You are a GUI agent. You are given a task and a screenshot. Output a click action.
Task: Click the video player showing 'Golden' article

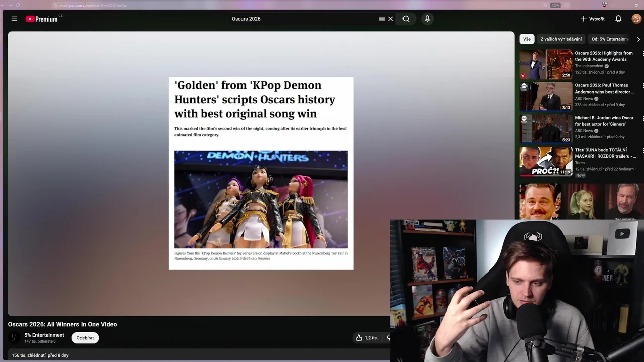point(261,173)
